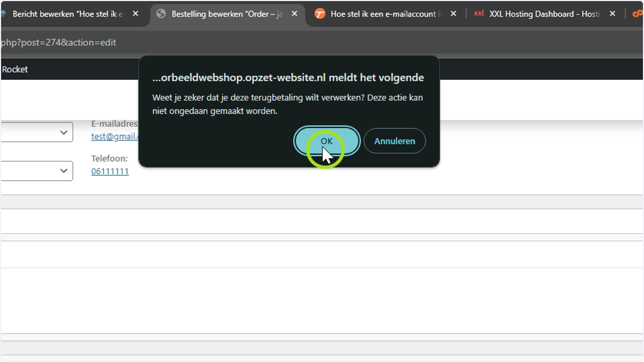This screenshot has width=644, height=362.
Task: Close the "Bericht bewerken" tab
Action: click(135, 14)
